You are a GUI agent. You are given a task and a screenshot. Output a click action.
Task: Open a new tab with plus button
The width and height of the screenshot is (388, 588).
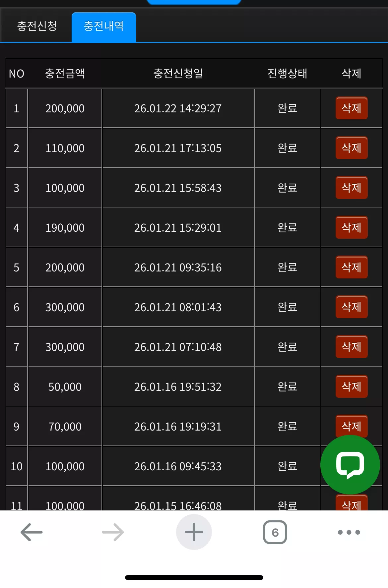[x=194, y=532]
